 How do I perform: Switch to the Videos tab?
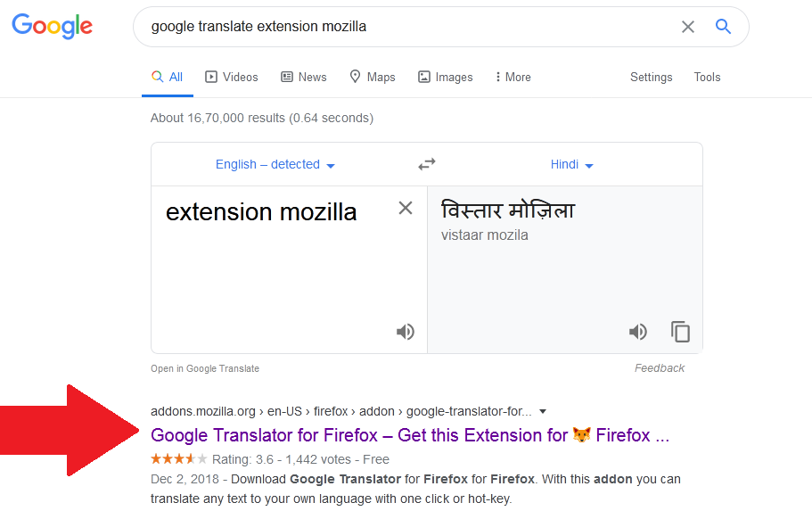click(232, 77)
